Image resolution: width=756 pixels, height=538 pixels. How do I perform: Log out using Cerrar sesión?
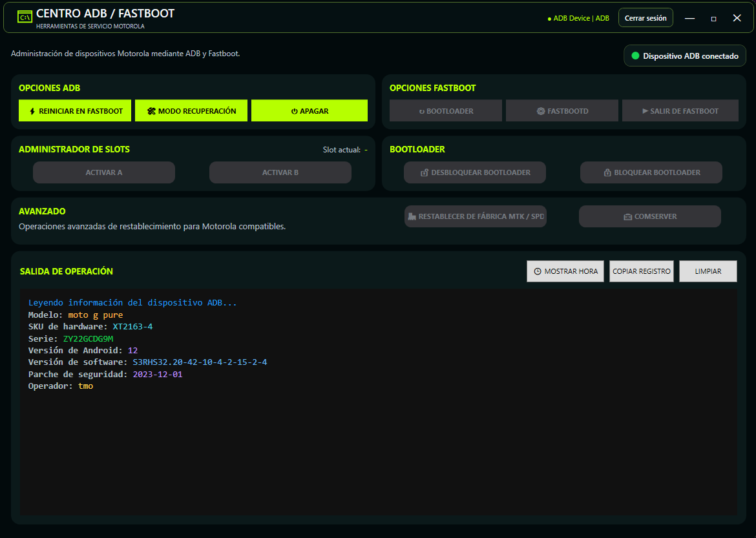[x=646, y=18]
